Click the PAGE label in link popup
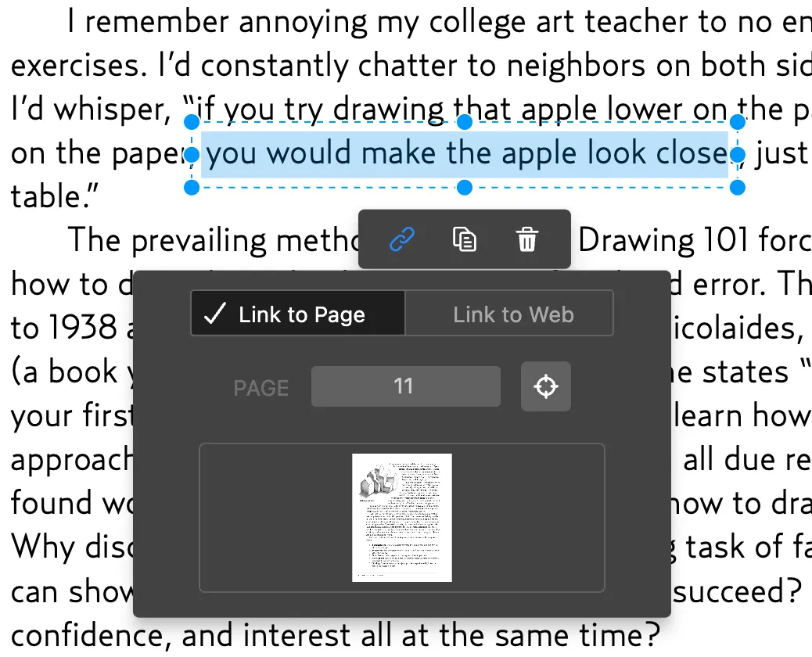This screenshot has width=812, height=657. pos(261,388)
